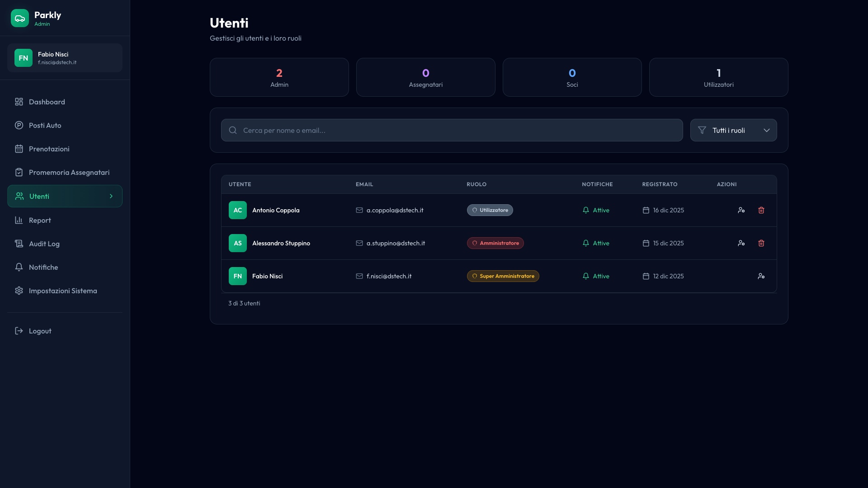Viewport: 868px width, 488px height.
Task: Go to Audit Log page
Action: 44,244
